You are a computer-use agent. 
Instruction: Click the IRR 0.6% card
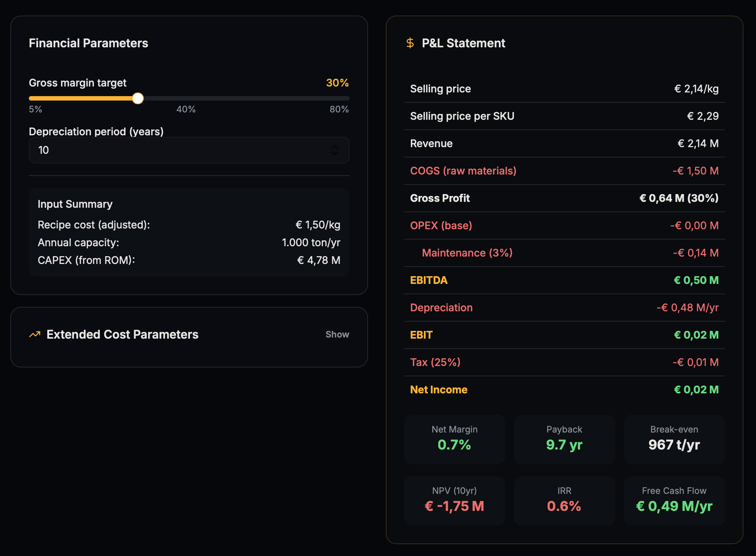click(564, 500)
